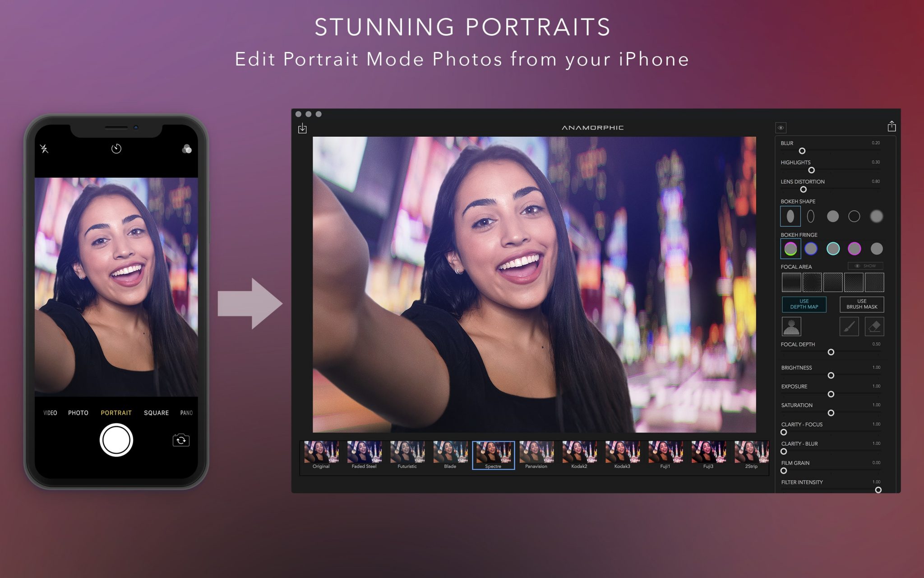Viewport: 924px width, 578px height.
Task: Toggle the flash icon on the iPhone camera
Action: coord(44,148)
